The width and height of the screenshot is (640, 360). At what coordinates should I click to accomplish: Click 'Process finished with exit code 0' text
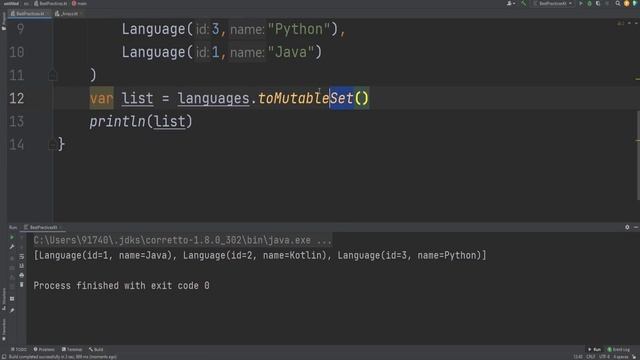coord(122,286)
